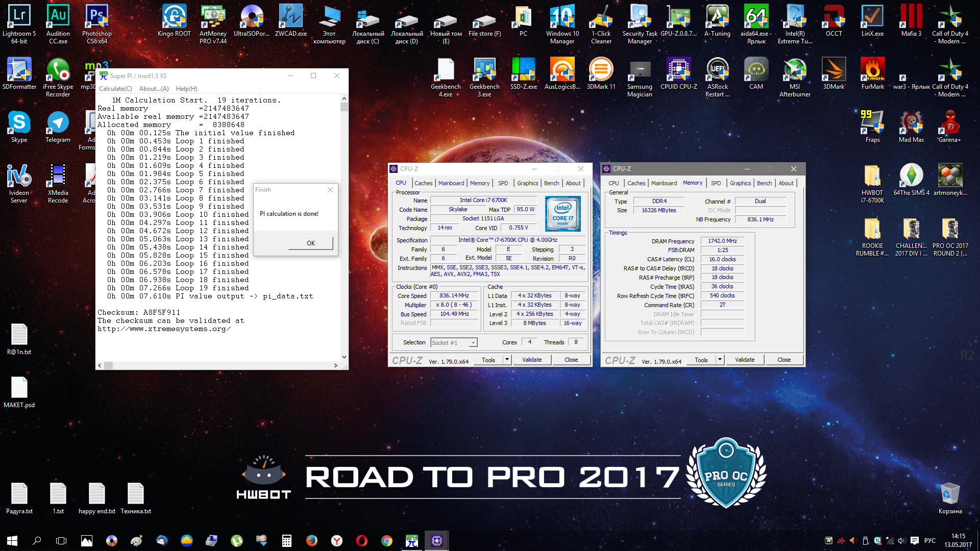Open Bench tab in left CPU-Z window
980x551 pixels.
coord(551,183)
